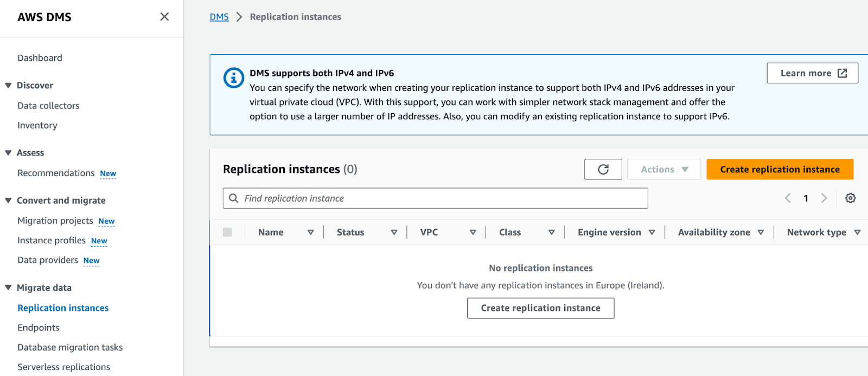Click the 'Replication instances (0)' table heading

click(290, 169)
